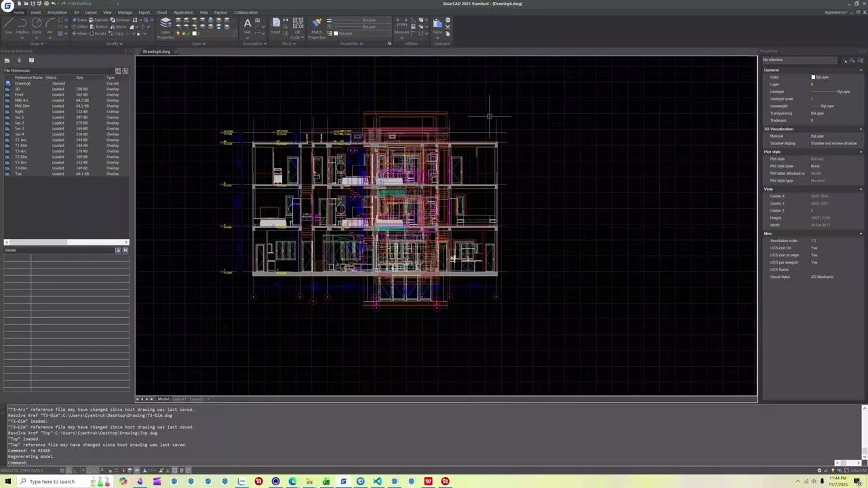The height and width of the screenshot is (488, 868).
Task: Collapse the Plot style section
Action: [861, 152]
